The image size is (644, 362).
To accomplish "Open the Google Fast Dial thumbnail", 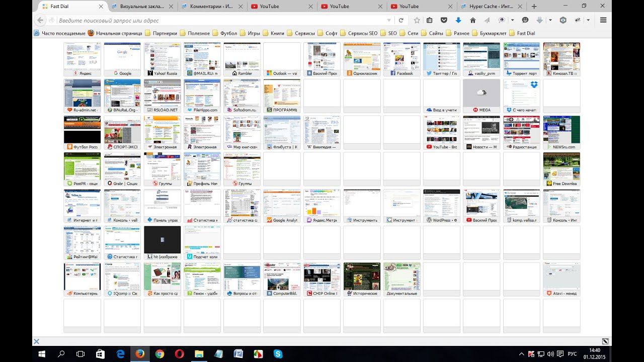I will point(122,59).
